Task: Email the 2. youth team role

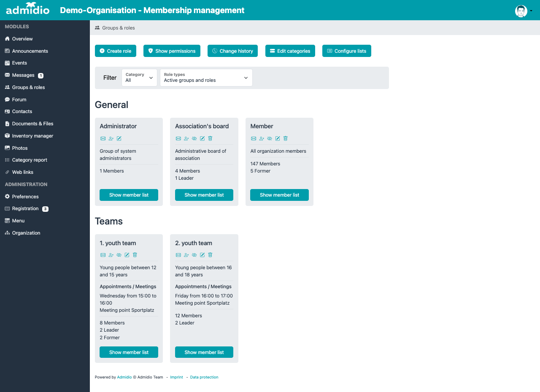Action: [178, 255]
